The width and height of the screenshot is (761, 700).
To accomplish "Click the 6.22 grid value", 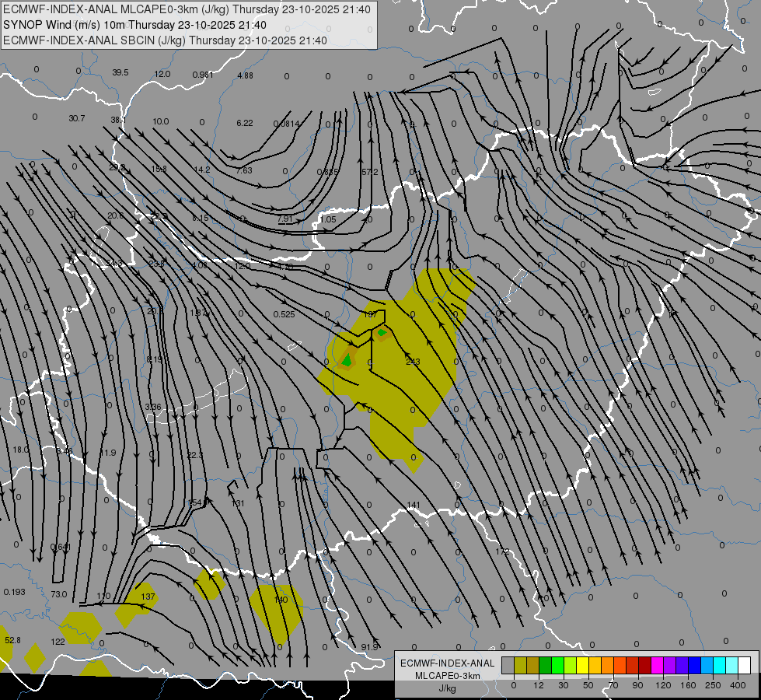I will click(245, 124).
